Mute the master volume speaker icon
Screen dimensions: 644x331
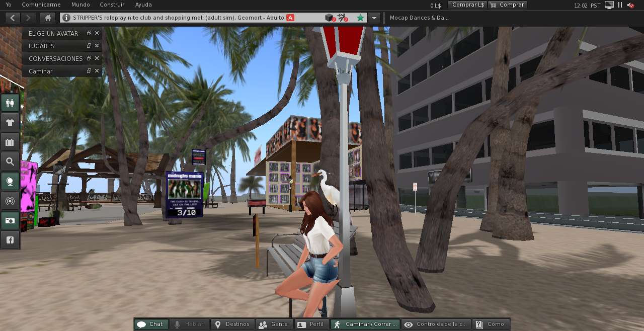(630, 5)
